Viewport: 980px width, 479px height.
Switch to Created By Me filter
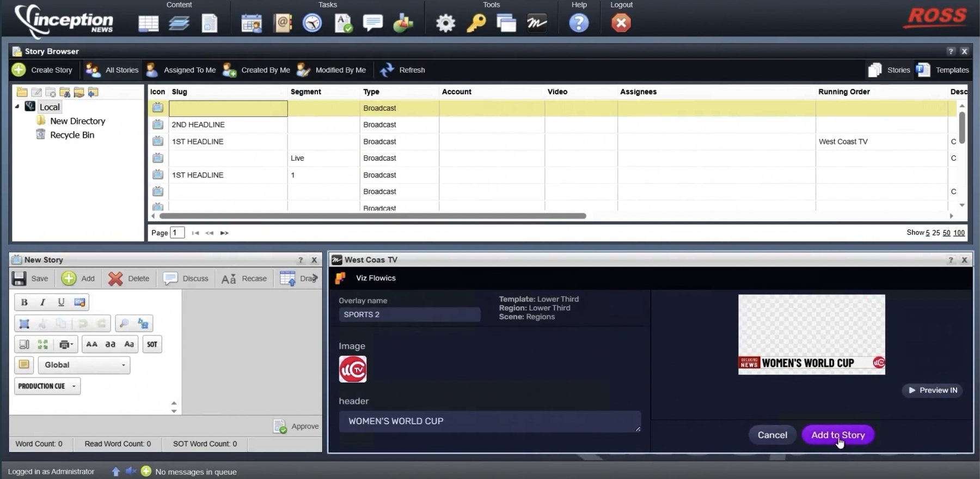pyautogui.click(x=257, y=70)
